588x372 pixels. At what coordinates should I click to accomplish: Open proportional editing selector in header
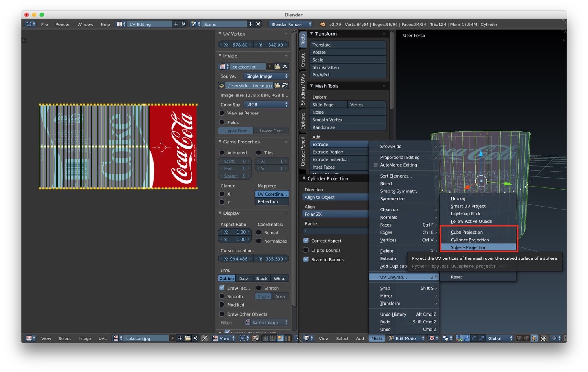556,338
